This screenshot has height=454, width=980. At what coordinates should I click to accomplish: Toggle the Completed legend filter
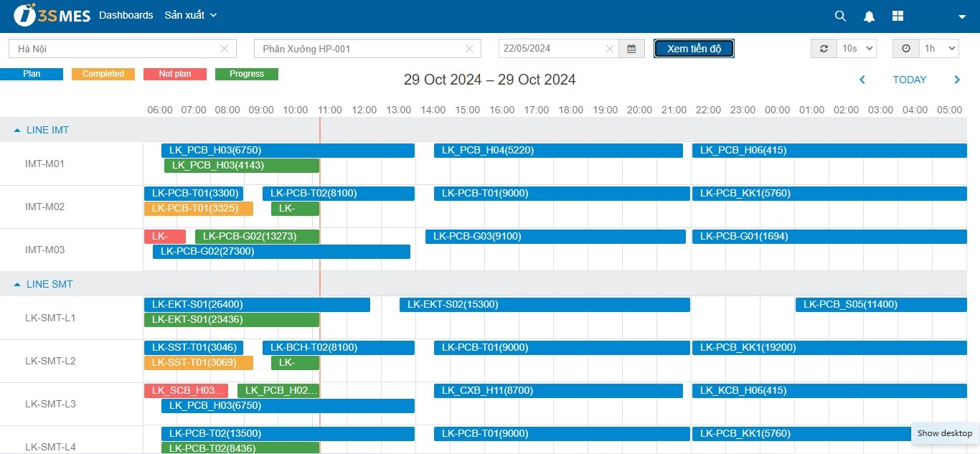103,74
